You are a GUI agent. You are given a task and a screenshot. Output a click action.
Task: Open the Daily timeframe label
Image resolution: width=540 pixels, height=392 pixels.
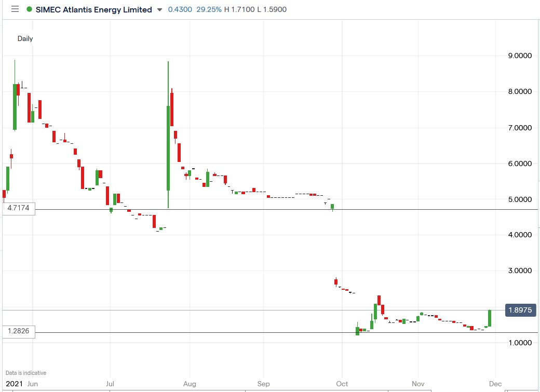[x=25, y=38]
